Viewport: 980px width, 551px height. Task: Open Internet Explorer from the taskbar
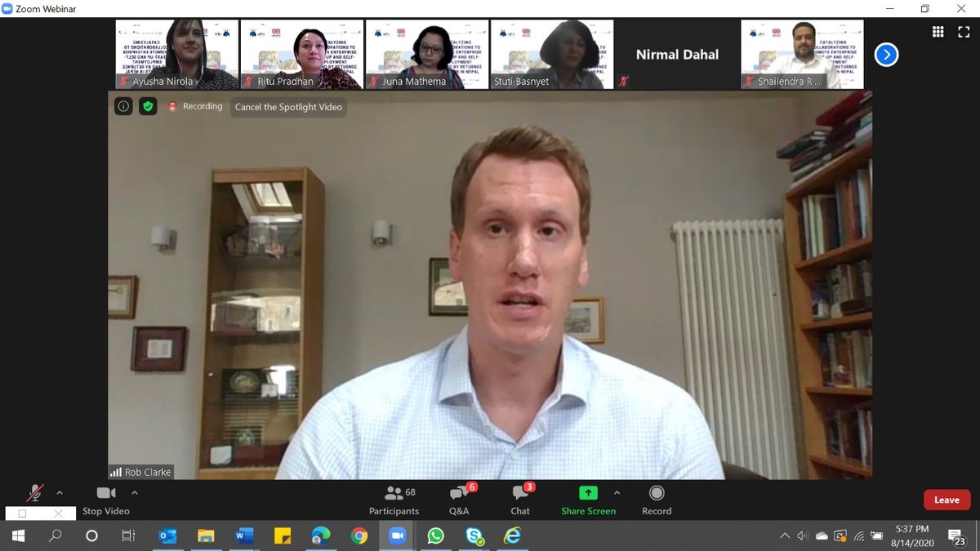tap(513, 536)
